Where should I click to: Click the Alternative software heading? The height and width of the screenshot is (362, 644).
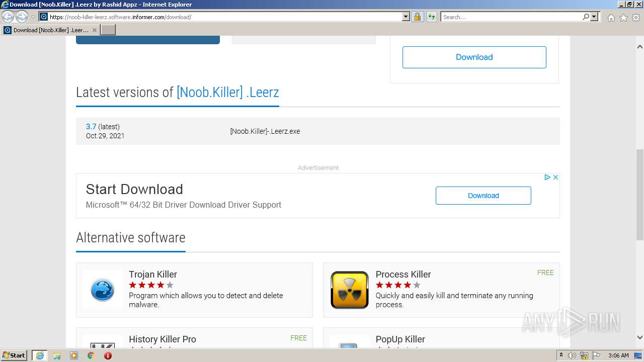click(131, 238)
